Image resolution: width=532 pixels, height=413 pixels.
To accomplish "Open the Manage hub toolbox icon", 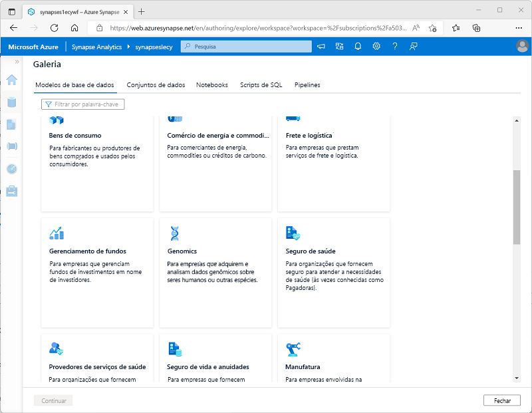I will 12,191.
